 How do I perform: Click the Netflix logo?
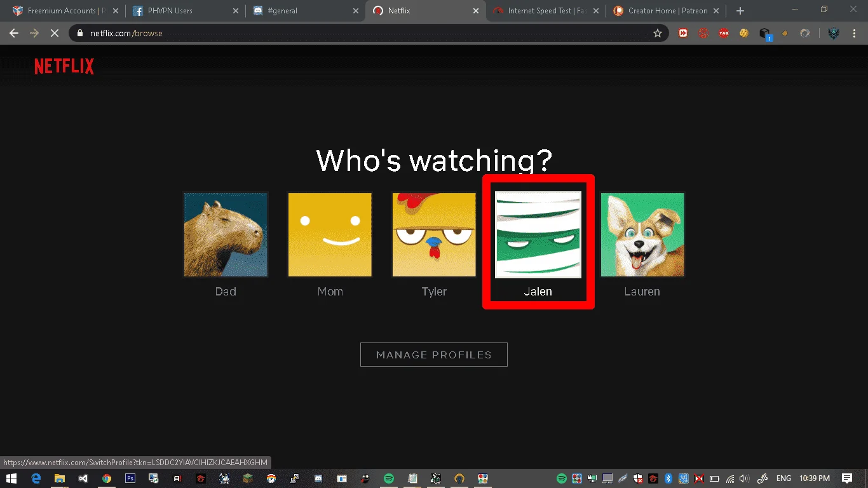click(x=64, y=66)
